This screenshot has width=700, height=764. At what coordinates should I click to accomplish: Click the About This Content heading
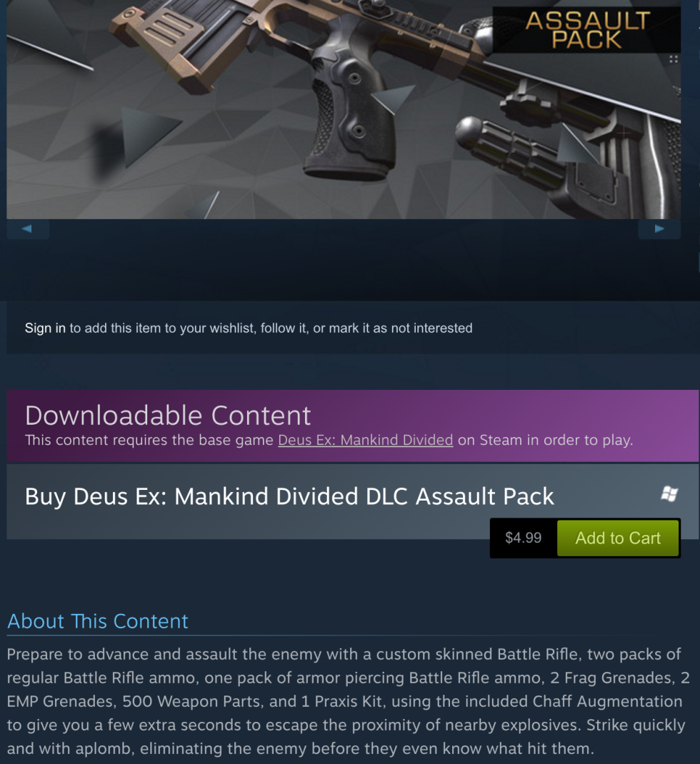97,621
